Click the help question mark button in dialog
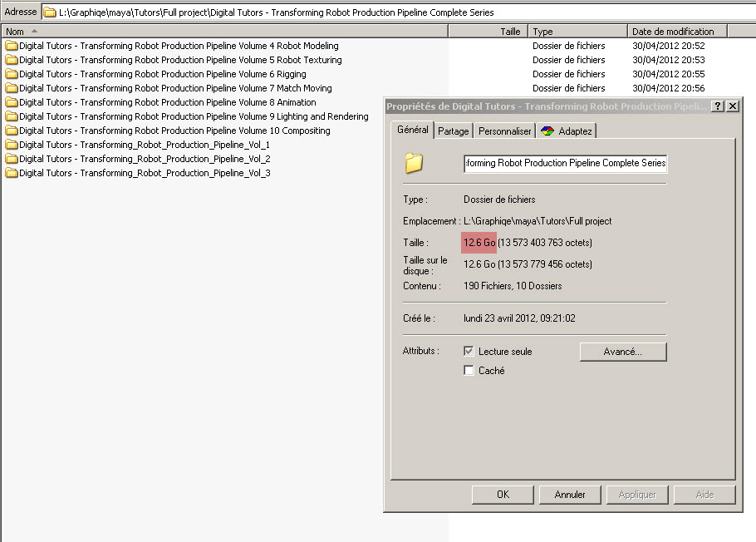Image resolution: width=756 pixels, height=542 pixels. coord(718,106)
